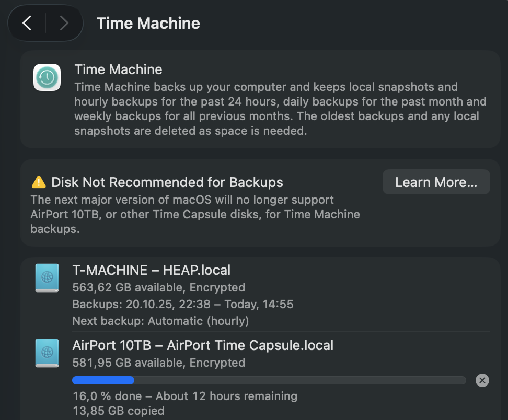
Task: Click the backup progress bar
Action: [x=268, y=380]
